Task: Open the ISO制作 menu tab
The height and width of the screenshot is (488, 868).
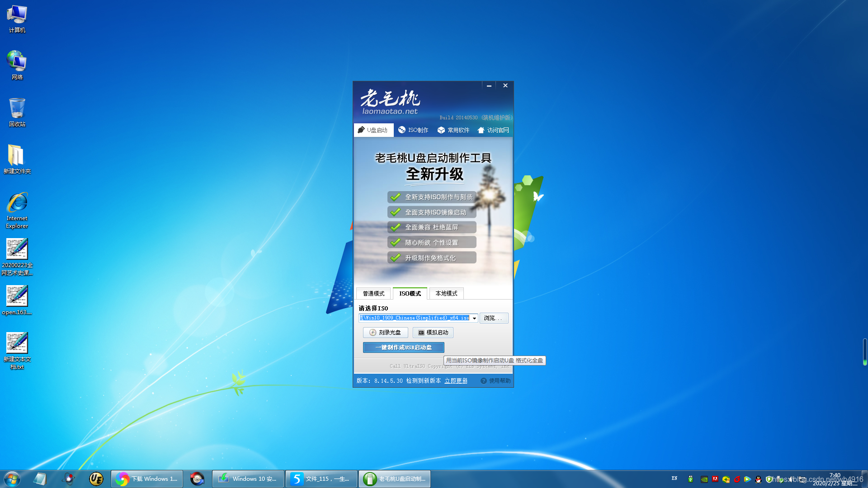Action: (x=413, y=130)
